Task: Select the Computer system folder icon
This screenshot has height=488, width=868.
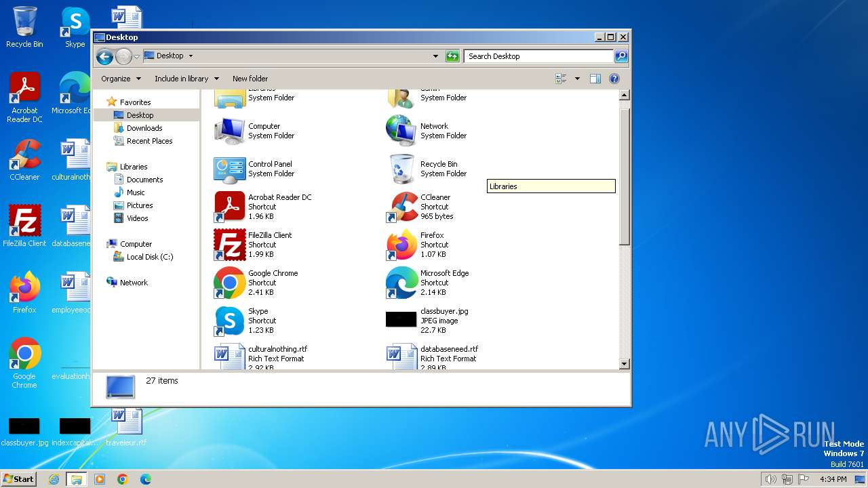Action: (230, 131)
